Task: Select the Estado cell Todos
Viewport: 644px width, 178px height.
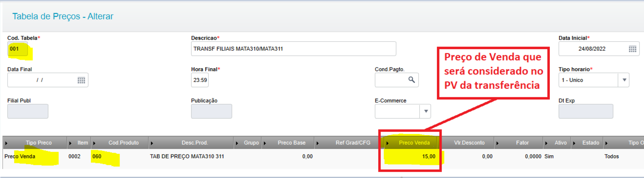Action: click(x=611, y=156)
